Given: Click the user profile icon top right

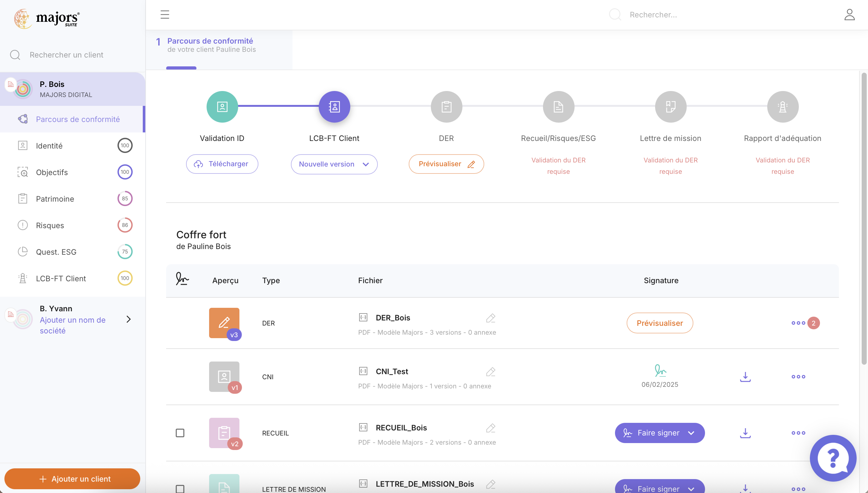Looking at the screenshot, I should click(x=850, y=15).
